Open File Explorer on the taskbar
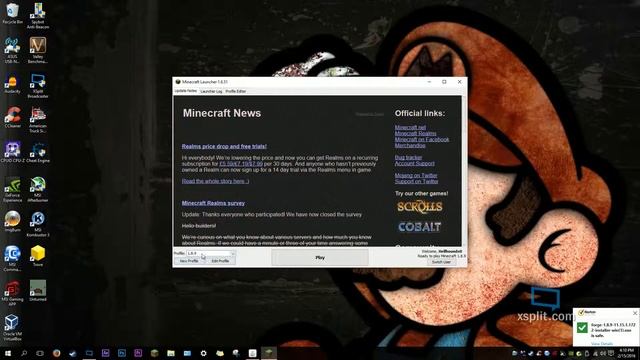640x360 pixels. pyautogui.click(x=171, y=353)
